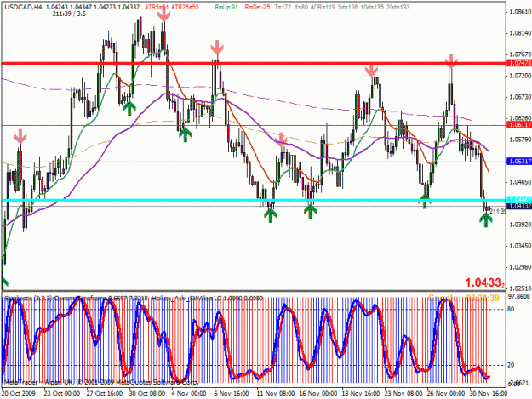Screen dimensions: 532x399
Task: Click the 23 Oct 00:00 time label
Action: click(x=62, y=394)
